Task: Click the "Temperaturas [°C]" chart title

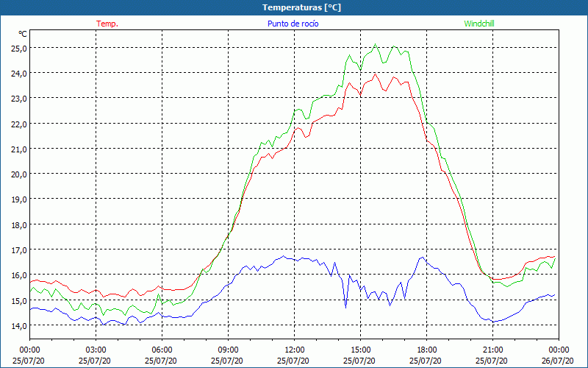Action: [301, 7]
